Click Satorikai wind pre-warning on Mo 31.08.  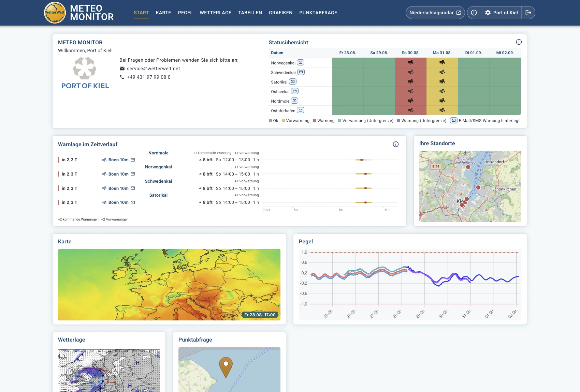point(442,81)
